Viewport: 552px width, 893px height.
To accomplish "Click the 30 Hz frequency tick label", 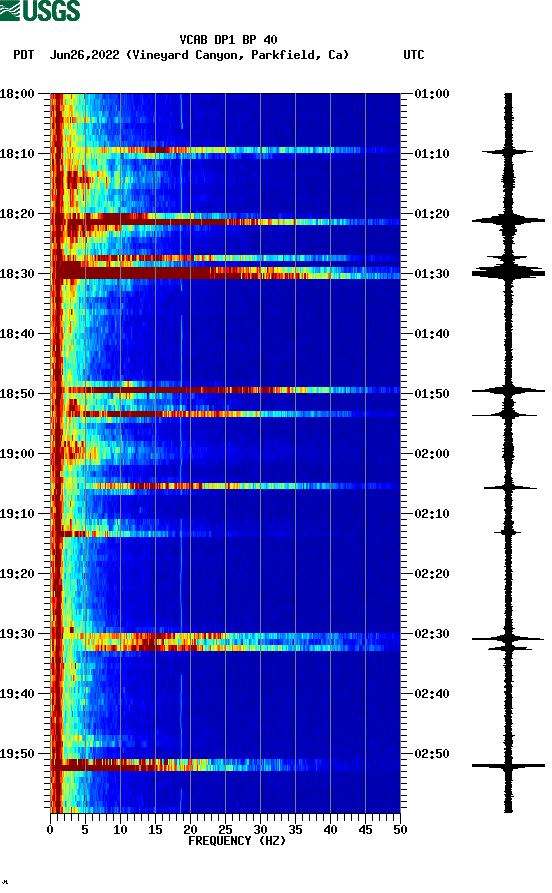I will coord(260,830).
